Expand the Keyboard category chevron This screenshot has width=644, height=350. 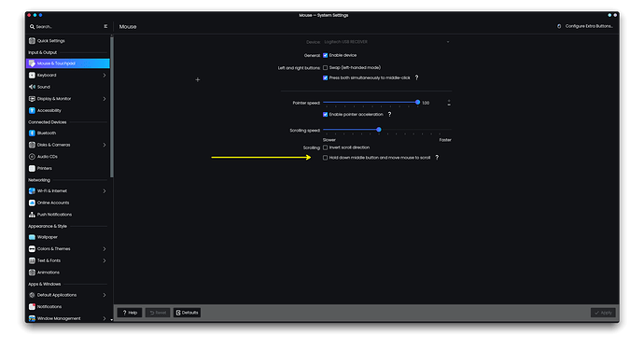point(105,76)
